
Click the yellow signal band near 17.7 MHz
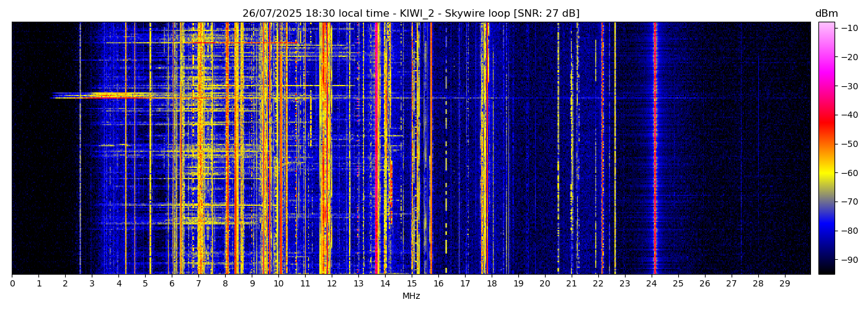[483, 149]
